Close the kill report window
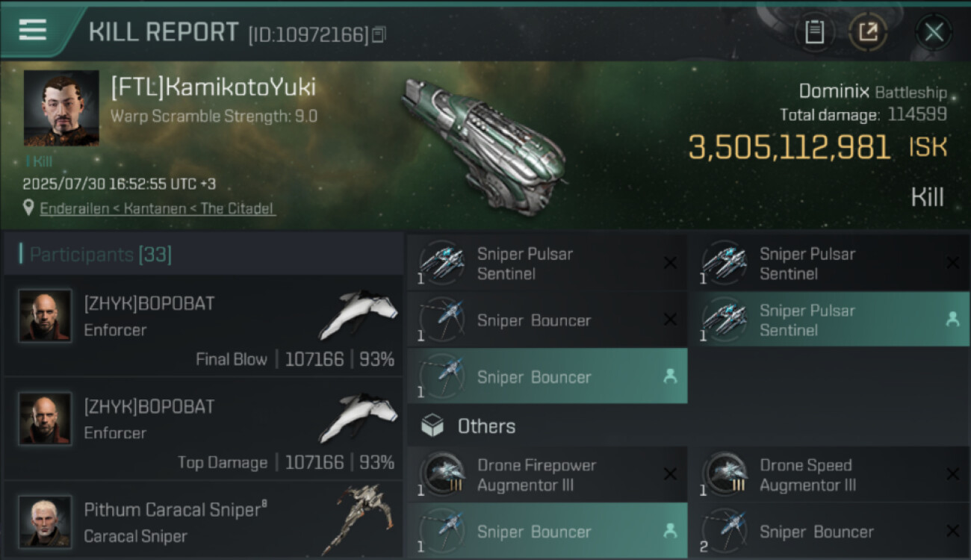Viewport: 971px width, 560px height. 934,32
